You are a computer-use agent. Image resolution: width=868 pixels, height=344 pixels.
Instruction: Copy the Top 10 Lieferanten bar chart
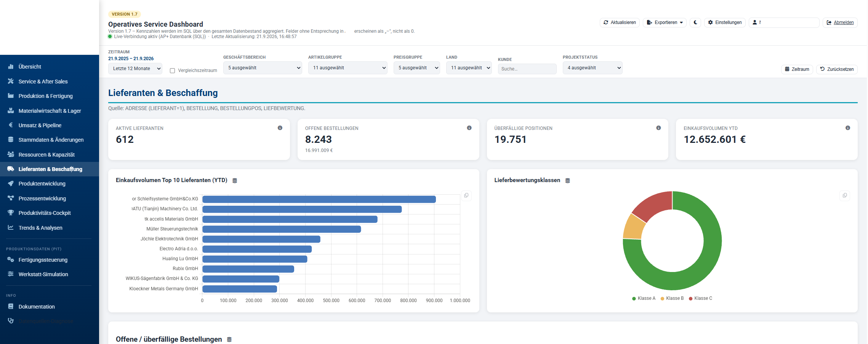pyautogui.click(x=466, y=195)
